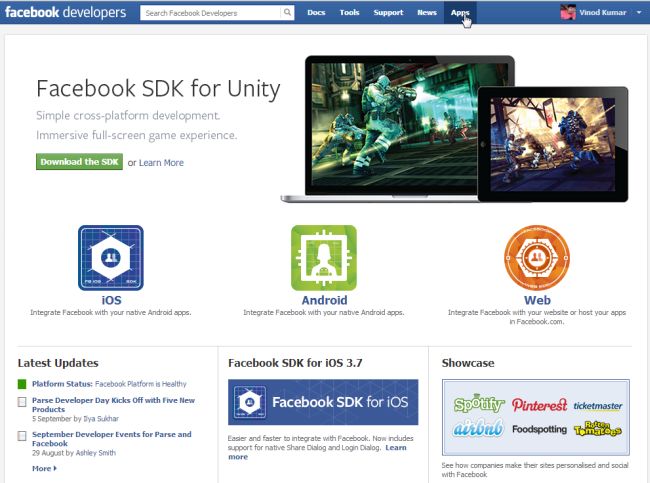Click the Pinterest logo in Showcase
Image resolution: width=650 pixels, height=483 pixels.
coord(539,405)
